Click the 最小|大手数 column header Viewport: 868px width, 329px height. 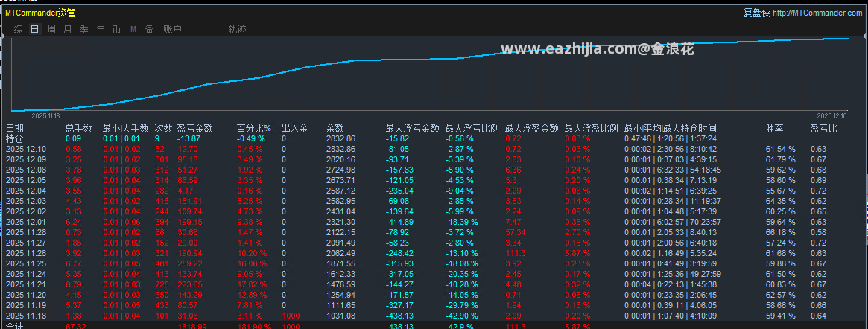[126, 128]
